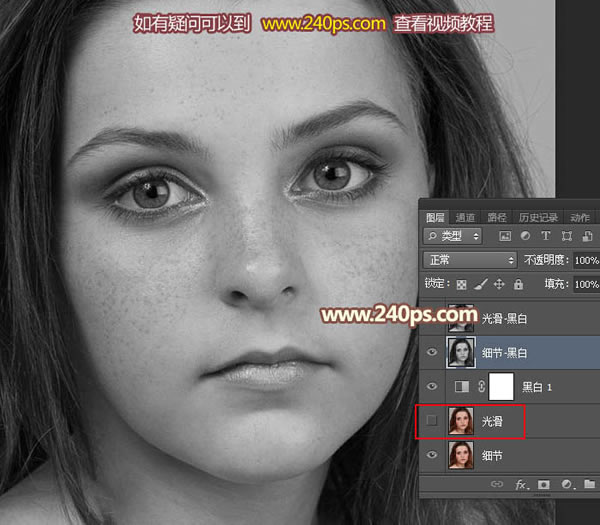This screenshot has height=525, width=600.
Task: Filter layers by pixel layer icon
Action: tap(505, 236)
